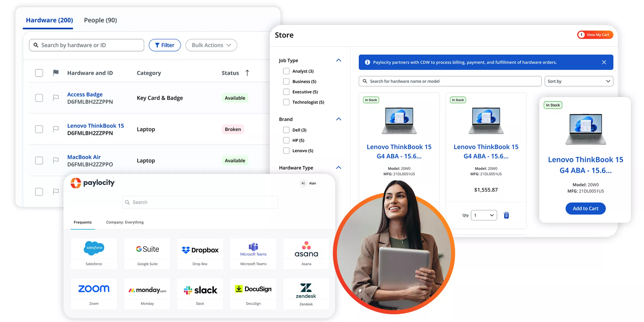Click the info icon in the blue banner
Screen dimensions: 644x322
tap(368, 62)
